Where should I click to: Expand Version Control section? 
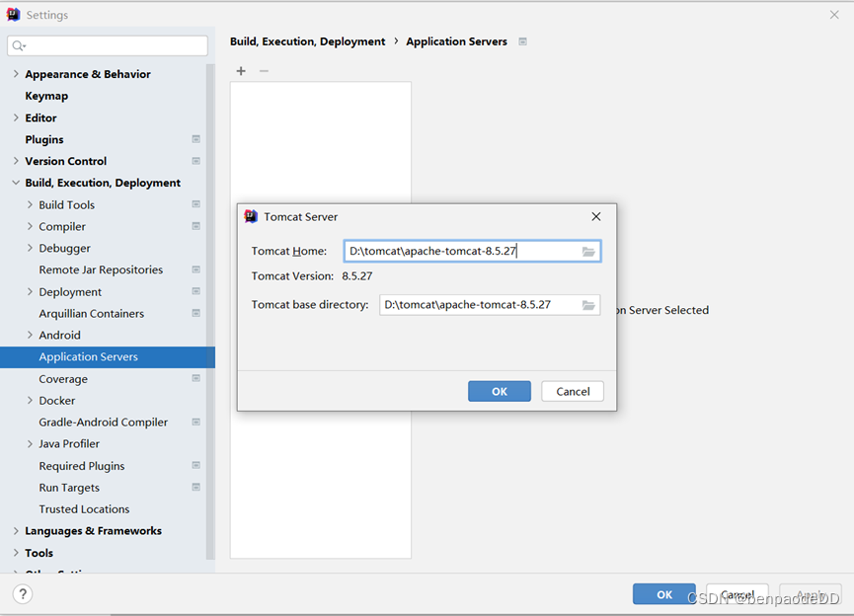click(x=16, y=161)
